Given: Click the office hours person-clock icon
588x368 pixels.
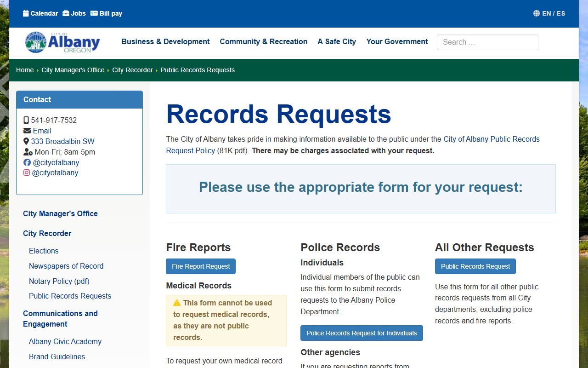Looking at the screenshot, I should pos(28,152).
